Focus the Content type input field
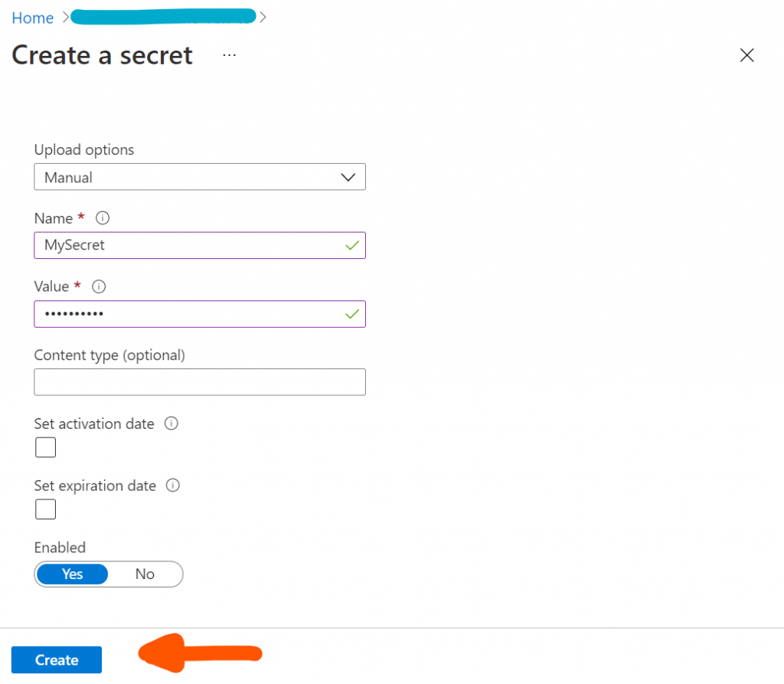 pyautogui.click(x=200, y=381)
